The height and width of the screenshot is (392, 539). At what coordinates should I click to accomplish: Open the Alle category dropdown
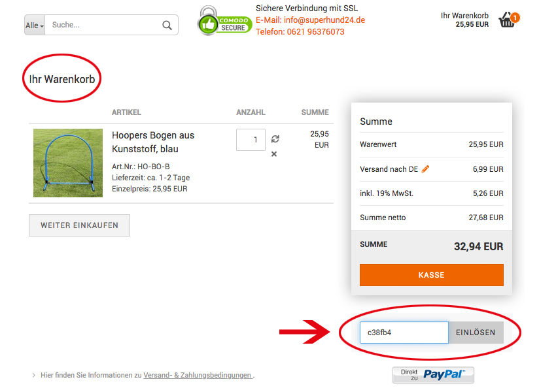35,25
